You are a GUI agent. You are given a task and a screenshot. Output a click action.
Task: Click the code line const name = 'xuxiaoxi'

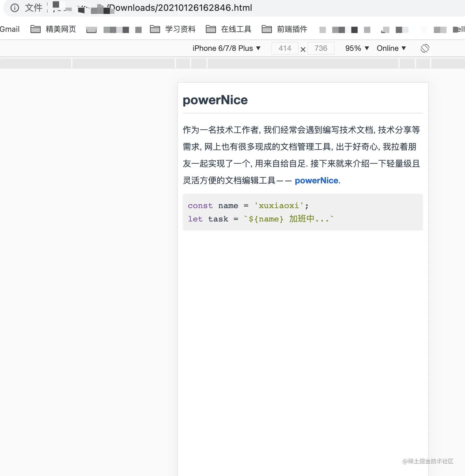point(248,206)
